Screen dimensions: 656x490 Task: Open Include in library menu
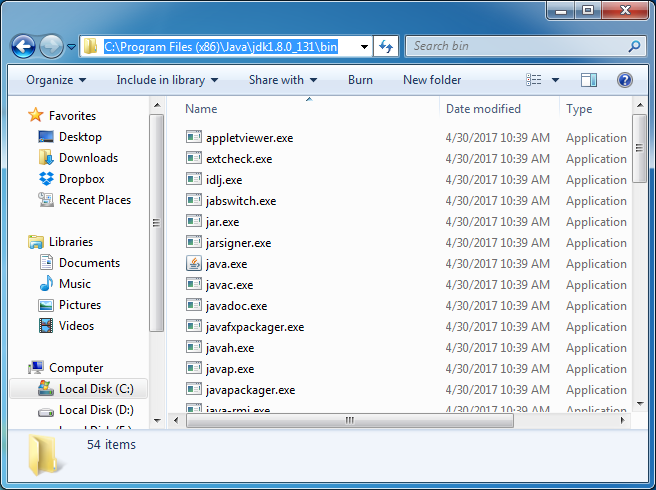(167, 80)
